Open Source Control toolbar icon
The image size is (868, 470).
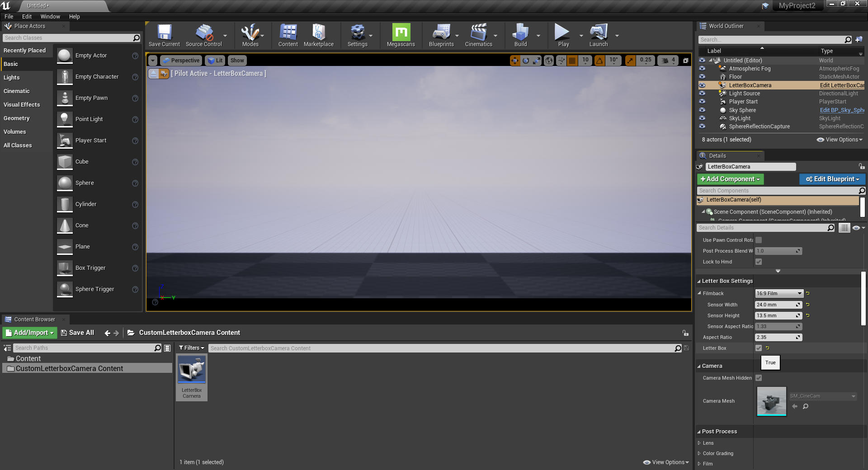tap(204, 35)
